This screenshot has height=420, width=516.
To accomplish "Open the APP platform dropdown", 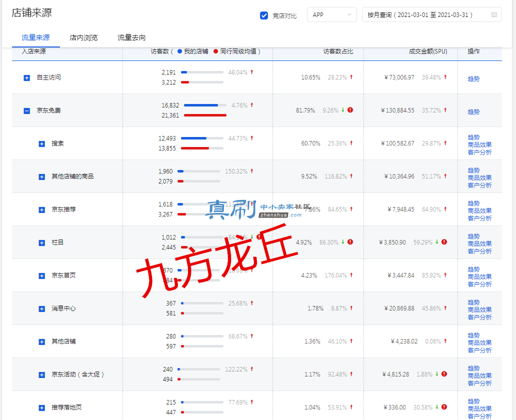I will (331, 15).
